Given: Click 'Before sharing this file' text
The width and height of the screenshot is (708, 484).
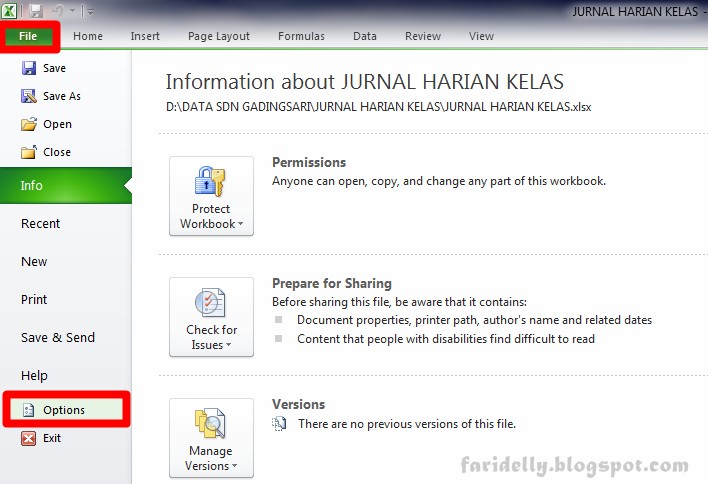Looking at the screenshot, I should pyautogui.click(x=399, y=302).
